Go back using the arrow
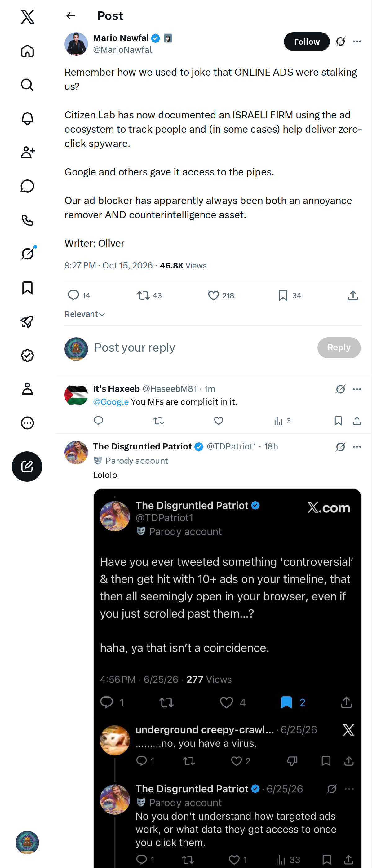Viewport: 372px width, 868px height. pos(70,16)
